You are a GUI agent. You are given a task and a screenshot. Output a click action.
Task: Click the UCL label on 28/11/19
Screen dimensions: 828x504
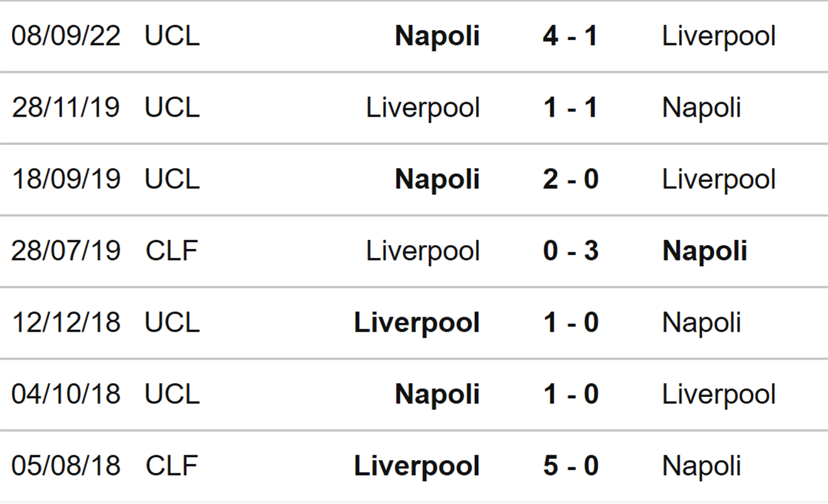click(172, 108)
